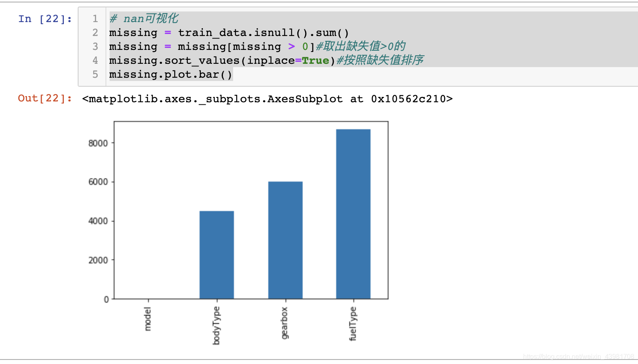The image size is (638, 364).
Task: Click code line 1 comment '# nan可视化'
Action: point(144,18)
